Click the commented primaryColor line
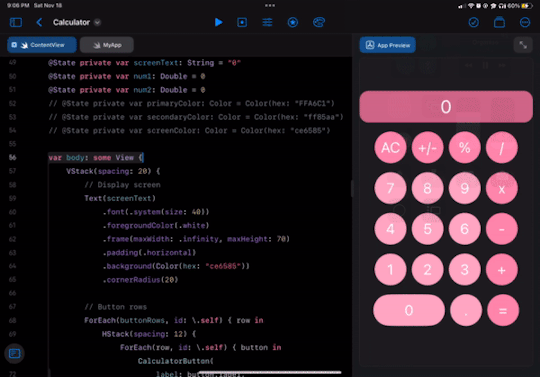 [191, 104]
